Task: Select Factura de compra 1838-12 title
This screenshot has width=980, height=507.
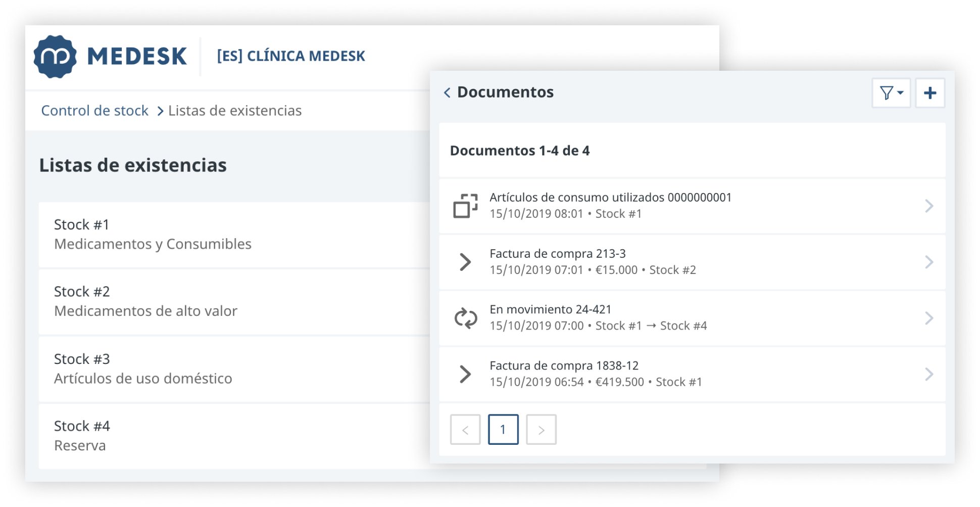Action: point(564,365)
